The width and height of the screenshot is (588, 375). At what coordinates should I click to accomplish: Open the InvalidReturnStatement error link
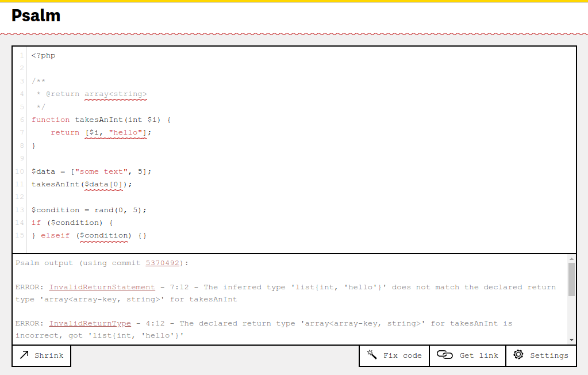(102, 287)
